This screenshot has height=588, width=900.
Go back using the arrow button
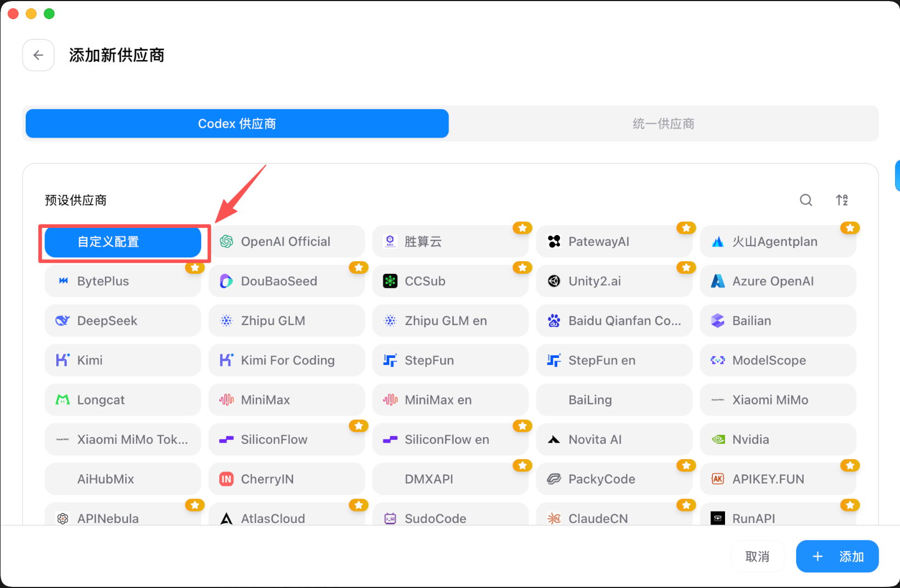tap(38, 55)
